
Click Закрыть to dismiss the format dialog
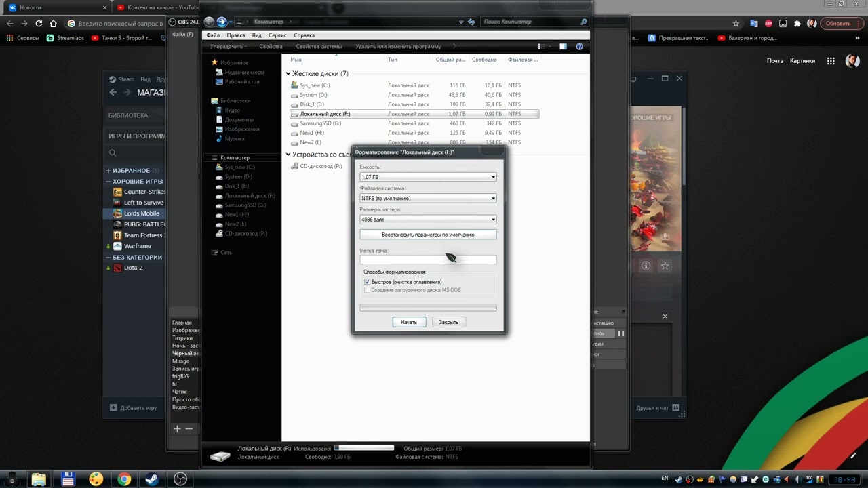[448, 322]
